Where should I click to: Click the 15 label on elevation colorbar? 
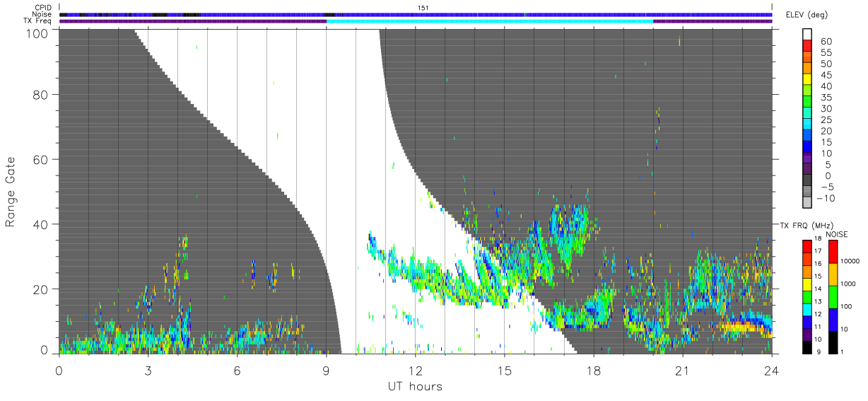(x=828, y=142)
